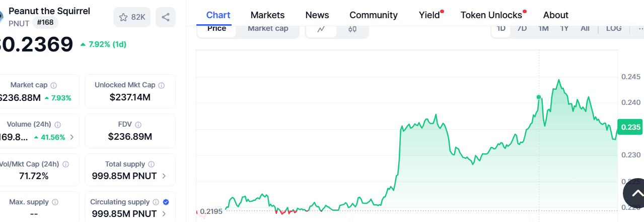
Task: Click Vol/Mkt Cap (24h) info icon
Action: pyautogui.click(x=66, y=164)
